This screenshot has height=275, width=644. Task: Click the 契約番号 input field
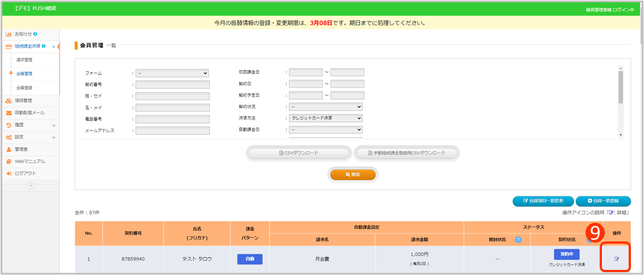click(172, 84)
